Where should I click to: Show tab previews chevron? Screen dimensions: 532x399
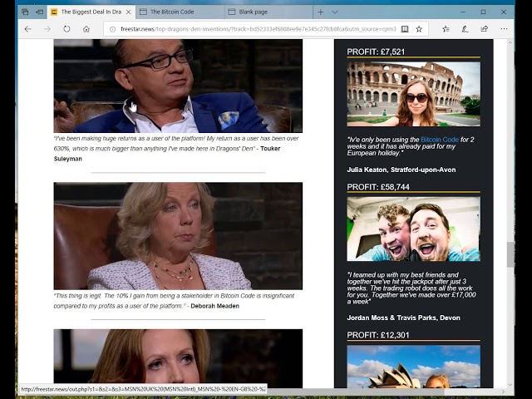pyautogui.click(x=335, y=12)
